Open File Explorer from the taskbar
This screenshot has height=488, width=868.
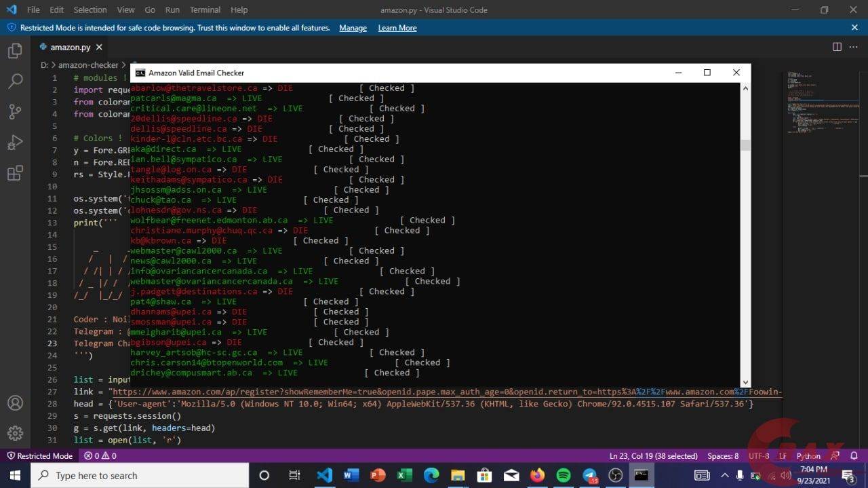[458, 475]
